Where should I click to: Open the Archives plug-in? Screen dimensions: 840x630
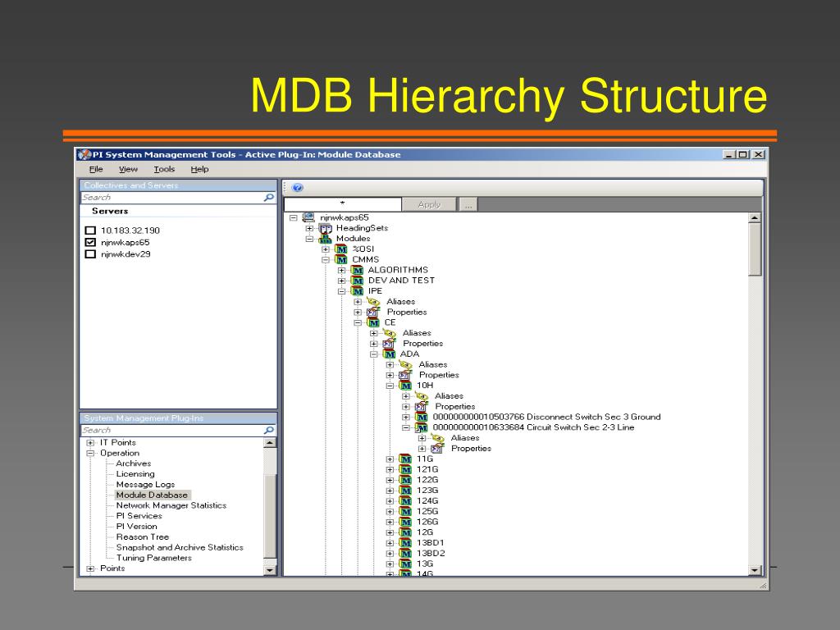pos(134,463)
